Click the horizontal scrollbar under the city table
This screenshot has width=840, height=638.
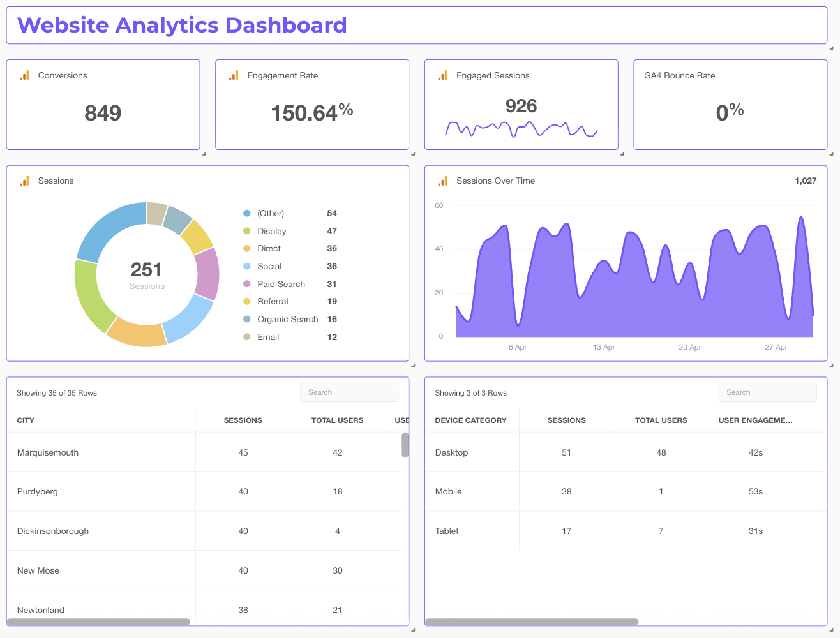click(x=98, y=621)
